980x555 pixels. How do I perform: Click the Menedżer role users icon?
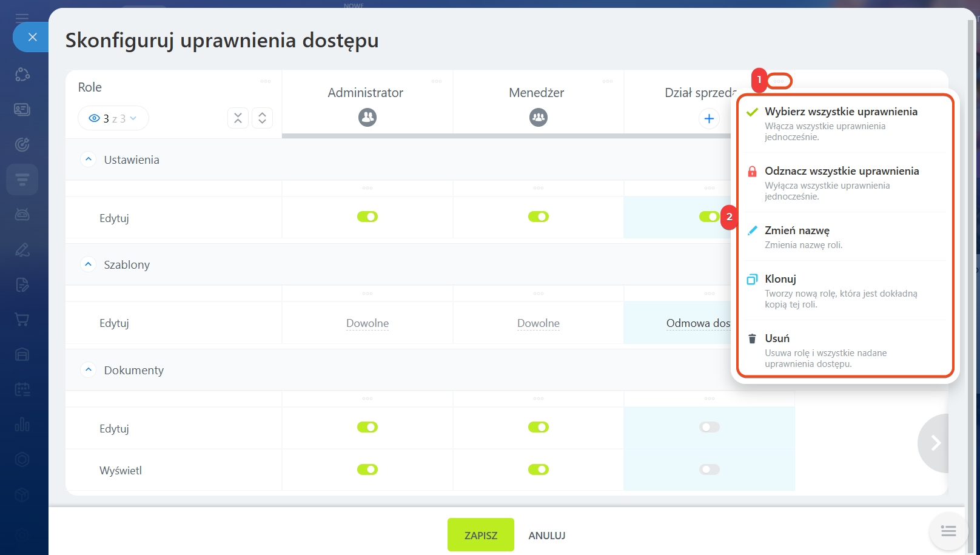tap(538, 117)
